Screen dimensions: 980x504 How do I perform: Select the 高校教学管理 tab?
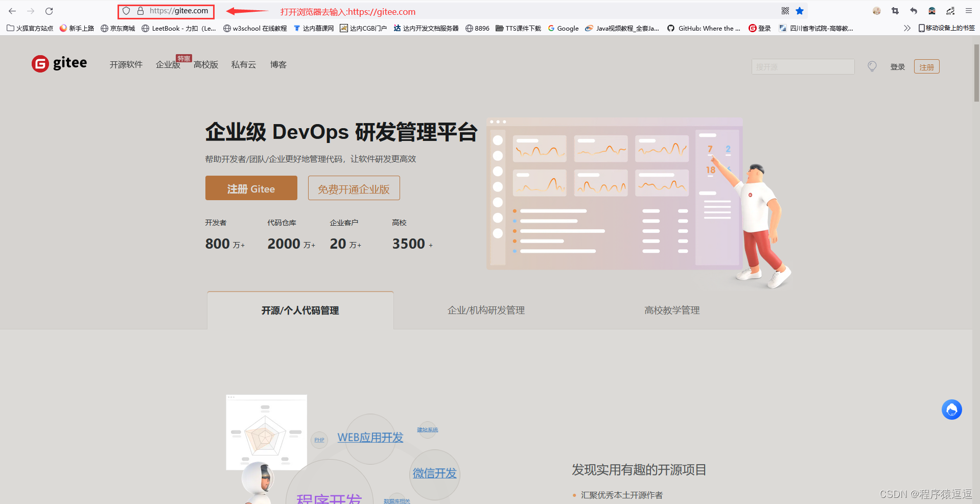pyautogui.click(x=672, y=310)
